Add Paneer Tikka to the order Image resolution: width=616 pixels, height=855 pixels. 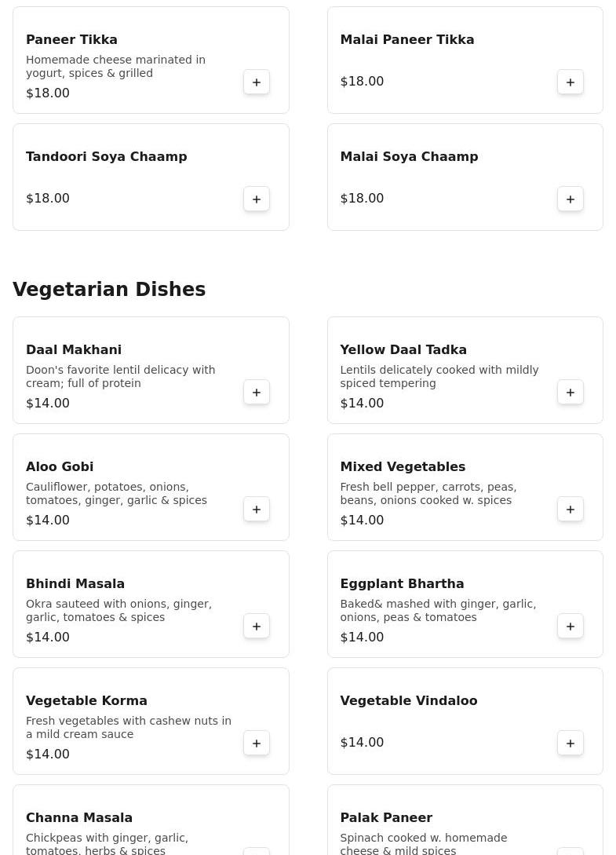pos(257,82)
